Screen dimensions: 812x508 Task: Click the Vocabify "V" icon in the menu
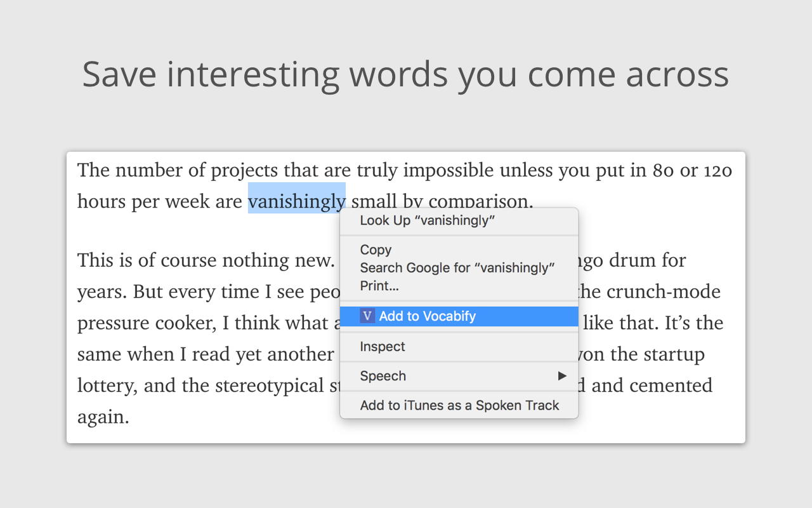click(x=367, y=316)
